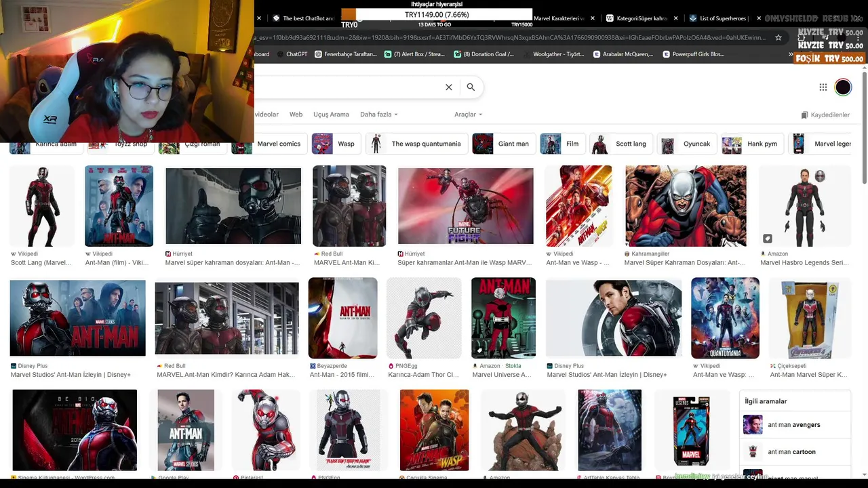Search related 'ant man avengers'
The image size is (868, 488).
tap(793, 425)
